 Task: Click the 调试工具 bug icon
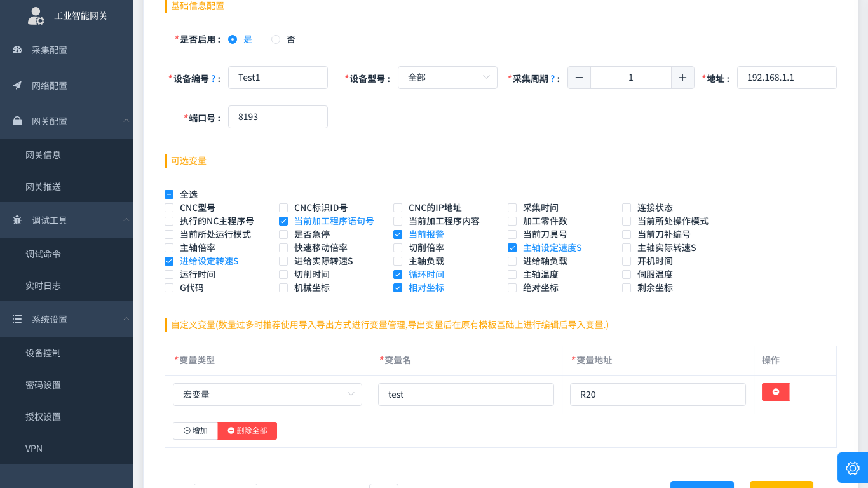[17, 220]
